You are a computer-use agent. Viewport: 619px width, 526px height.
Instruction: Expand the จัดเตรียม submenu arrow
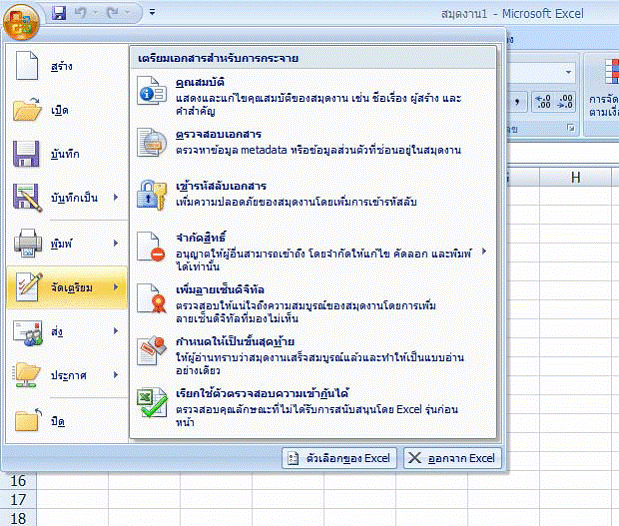point(116,287)
